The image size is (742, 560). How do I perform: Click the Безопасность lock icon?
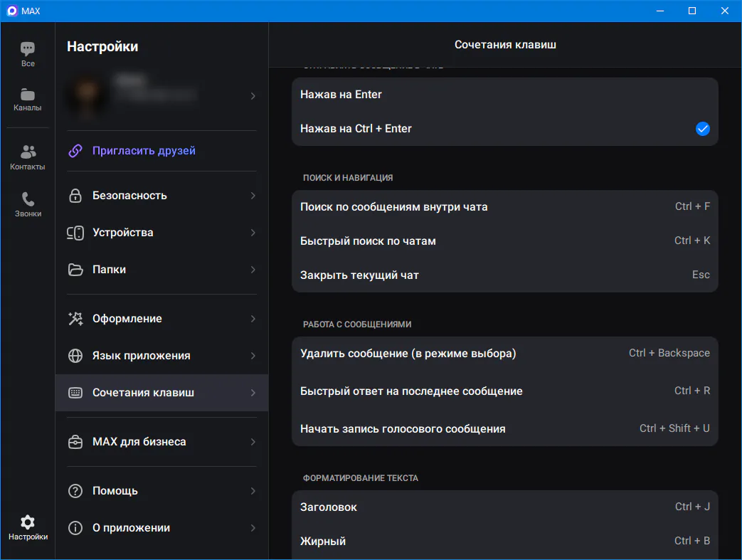pyautogui.click(x=75, y=196)
